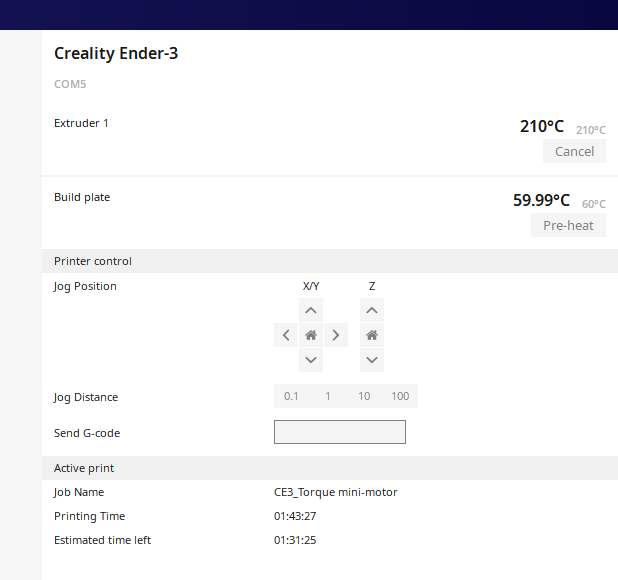The width and height of the screenshot is (618, 580).
Task: Click the Creality Ender-3 printer title
Action: point(116,54)
